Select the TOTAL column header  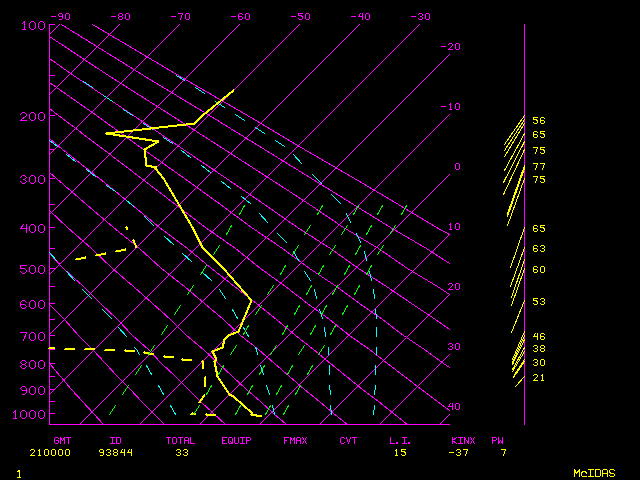[181, 440]
